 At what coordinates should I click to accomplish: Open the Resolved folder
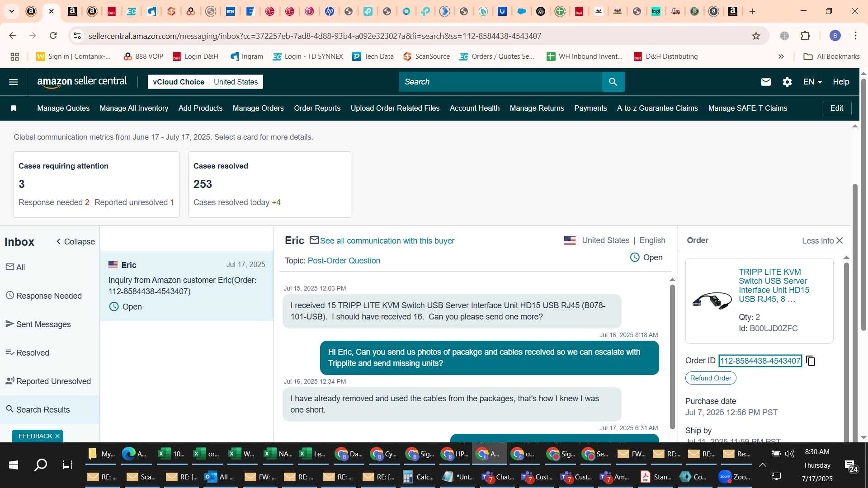click(50, 352)
